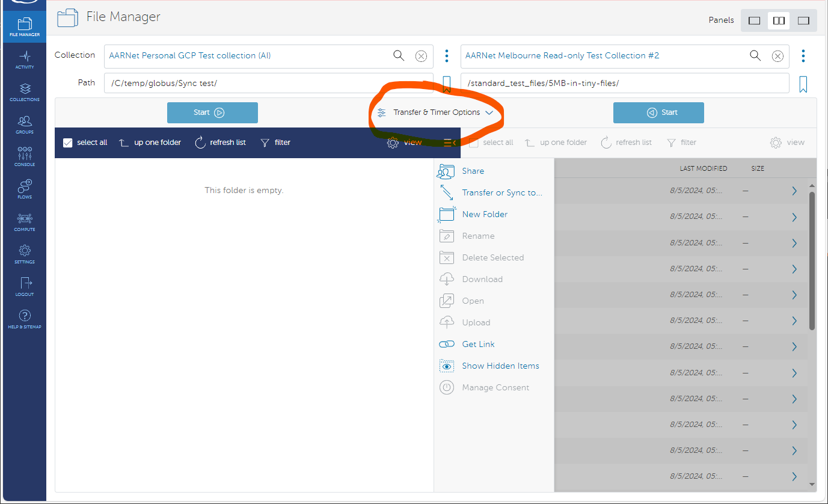Toggle right panel select all checkbox
Image resolution: width=828 pixels, height=504 pixels.
pyautogui.click(x=474, y=143)
